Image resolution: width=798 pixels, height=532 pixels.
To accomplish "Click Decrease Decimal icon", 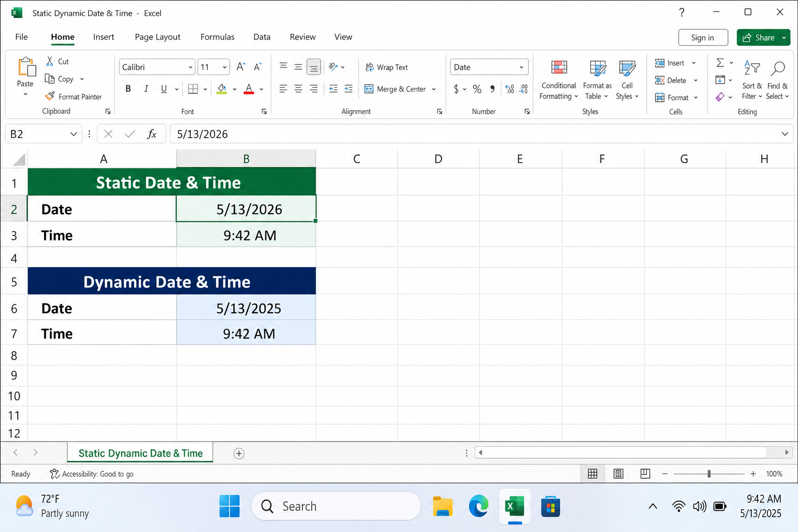I will [x=523, y=89].
